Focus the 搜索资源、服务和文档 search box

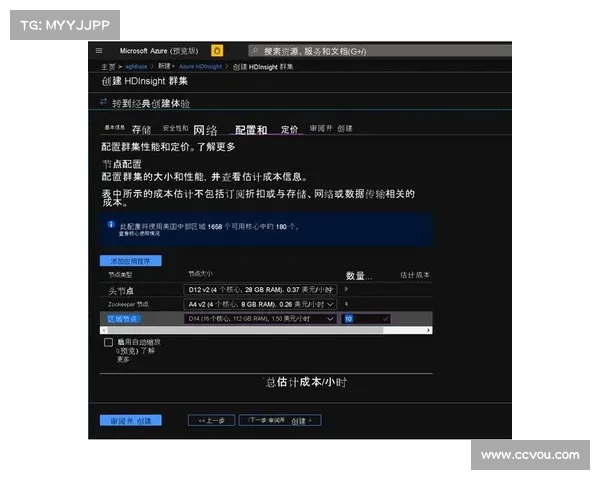click(380, 51)
